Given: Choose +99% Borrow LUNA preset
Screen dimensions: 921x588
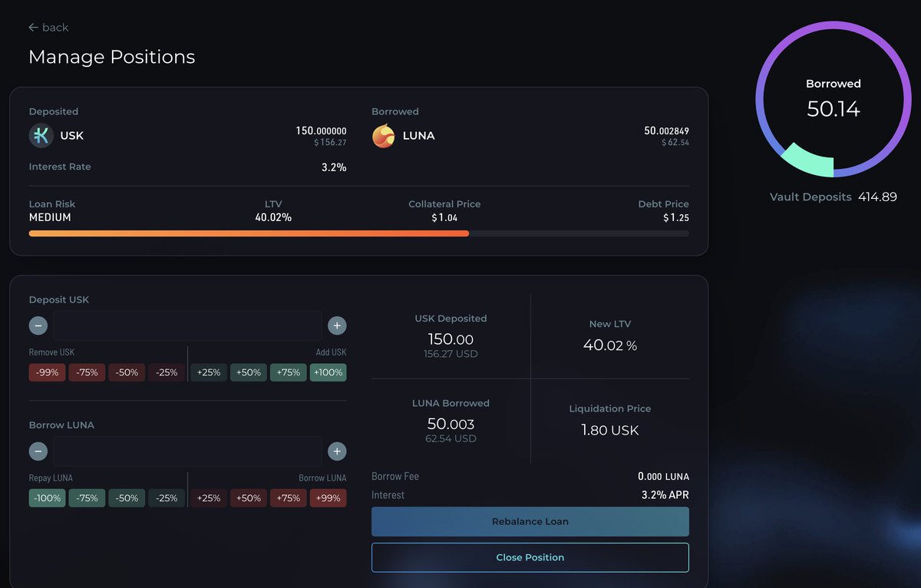Looking at the screenshot, I should (x=328, y=498).
